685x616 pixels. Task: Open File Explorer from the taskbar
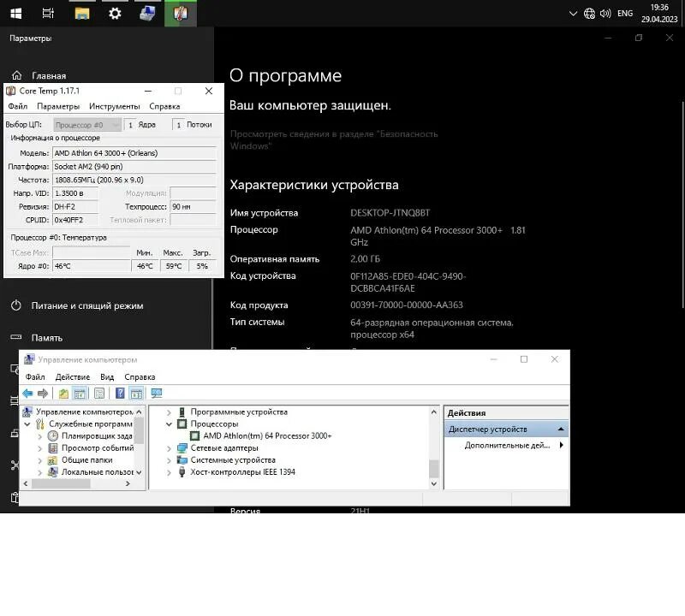click(x=81, y=14)
